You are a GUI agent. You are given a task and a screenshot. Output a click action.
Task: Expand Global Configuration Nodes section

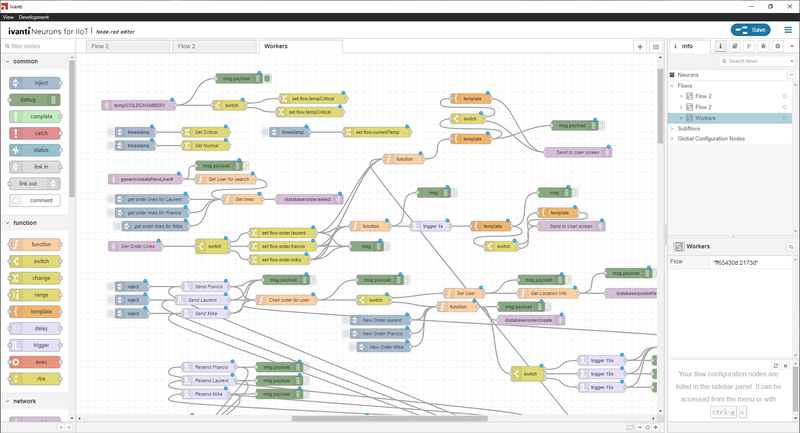(x=672, y=139)
